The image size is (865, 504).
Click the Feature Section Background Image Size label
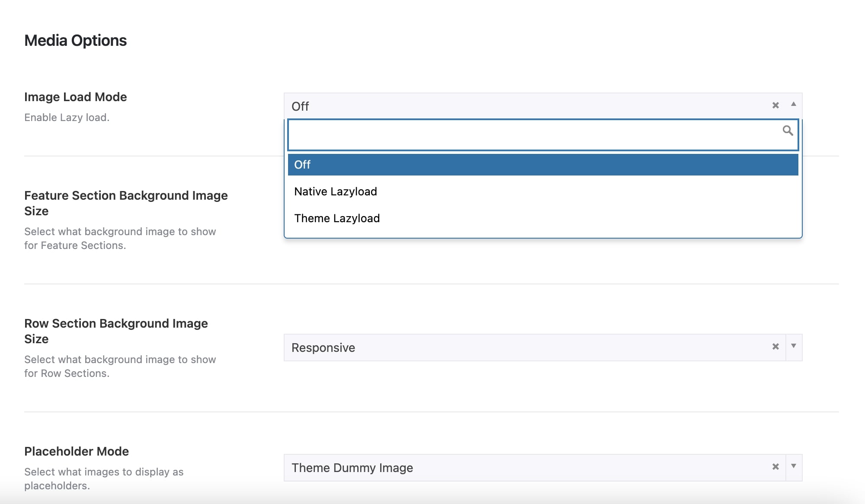(125, 203)
